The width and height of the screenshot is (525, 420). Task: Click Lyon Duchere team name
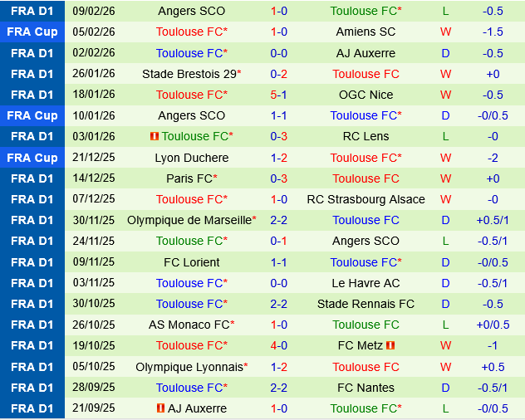point(191,158)
